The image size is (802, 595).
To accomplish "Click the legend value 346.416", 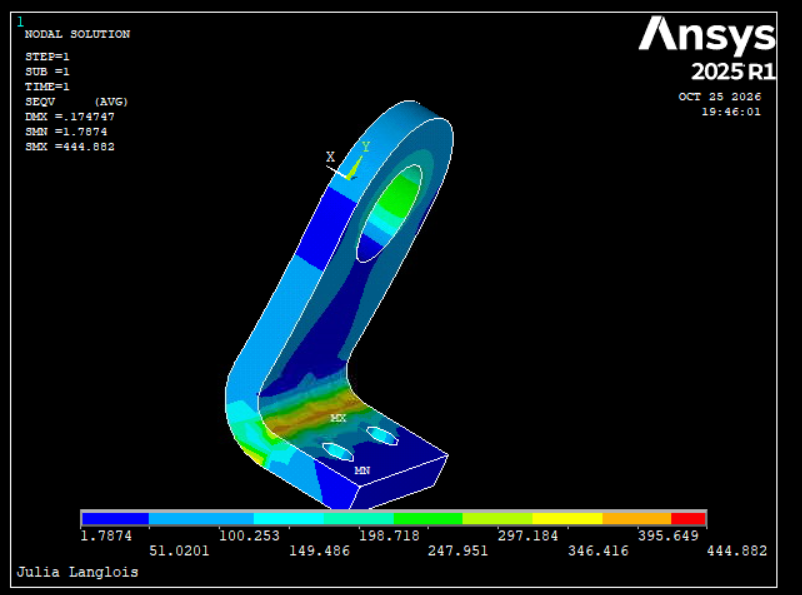I will [x=598, y=551].
